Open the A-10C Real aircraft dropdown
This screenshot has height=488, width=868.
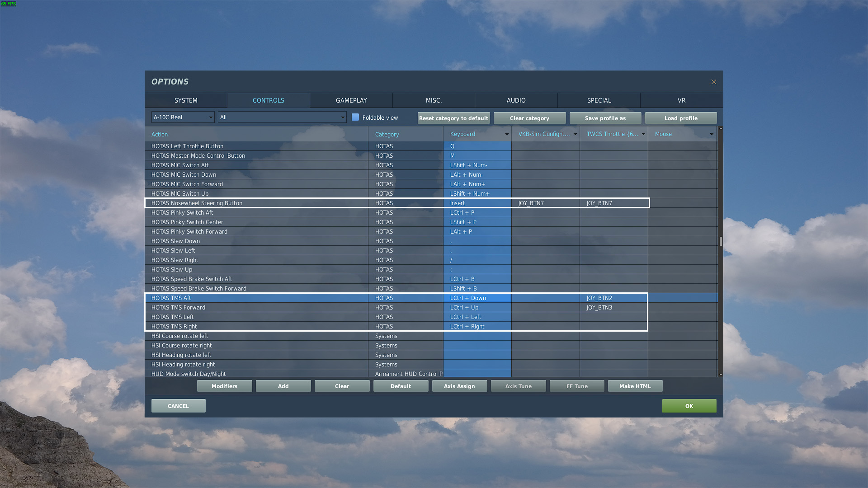tap(183, 117)
